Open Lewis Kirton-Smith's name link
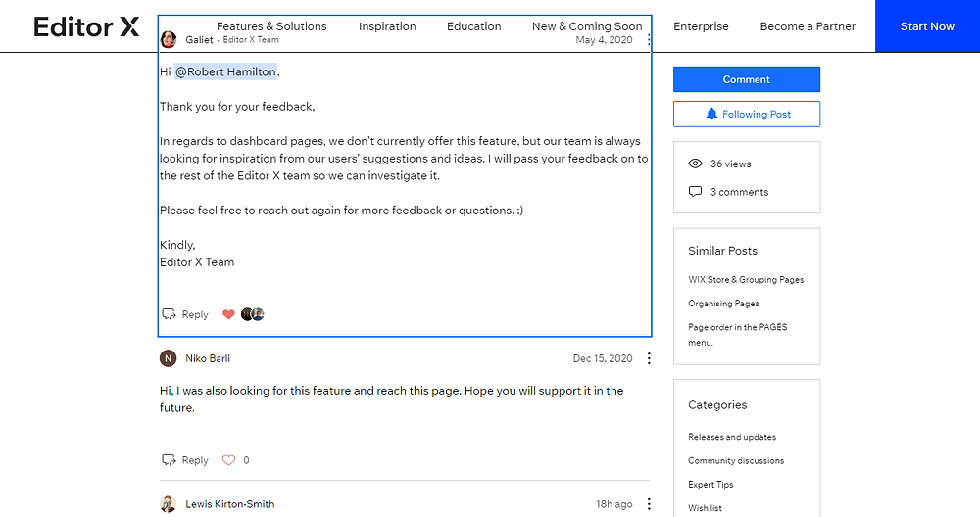Image resolution: width=980 pixels, height=517 pixels. click(x=230, y=504)
